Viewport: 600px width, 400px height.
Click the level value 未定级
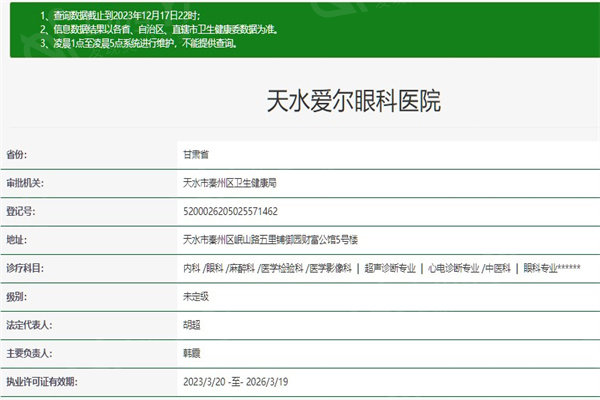(196, 296)
